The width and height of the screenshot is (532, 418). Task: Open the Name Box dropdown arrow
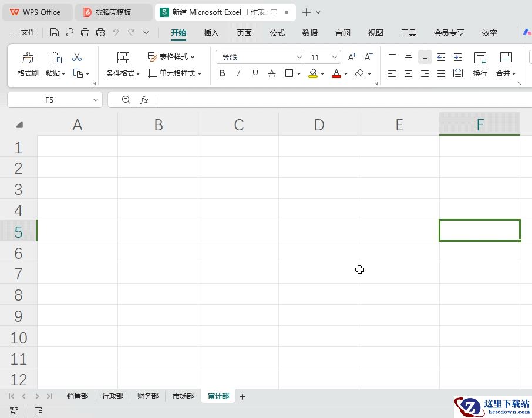pyautogui.click(x=96, y=100)
